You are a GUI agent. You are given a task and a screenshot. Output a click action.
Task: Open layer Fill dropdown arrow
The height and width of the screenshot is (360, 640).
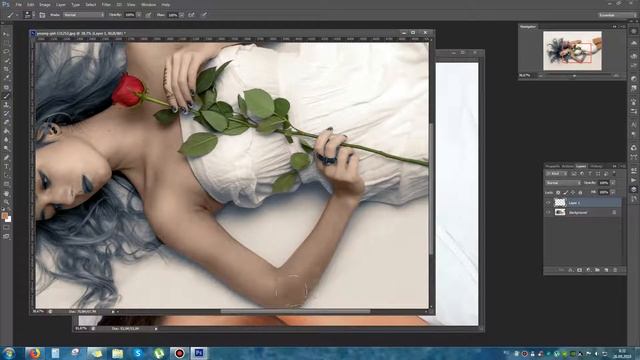(613, 193)
